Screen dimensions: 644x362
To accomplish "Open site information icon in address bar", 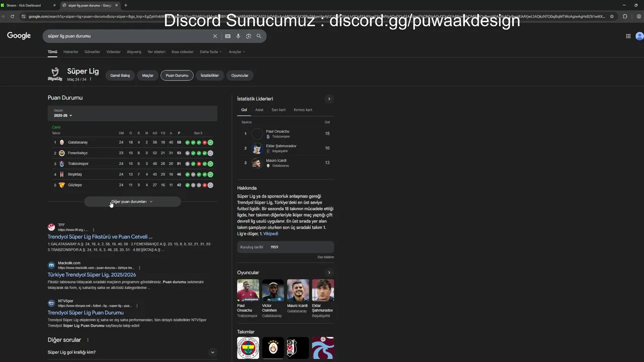I will click(x=23, y=16).
